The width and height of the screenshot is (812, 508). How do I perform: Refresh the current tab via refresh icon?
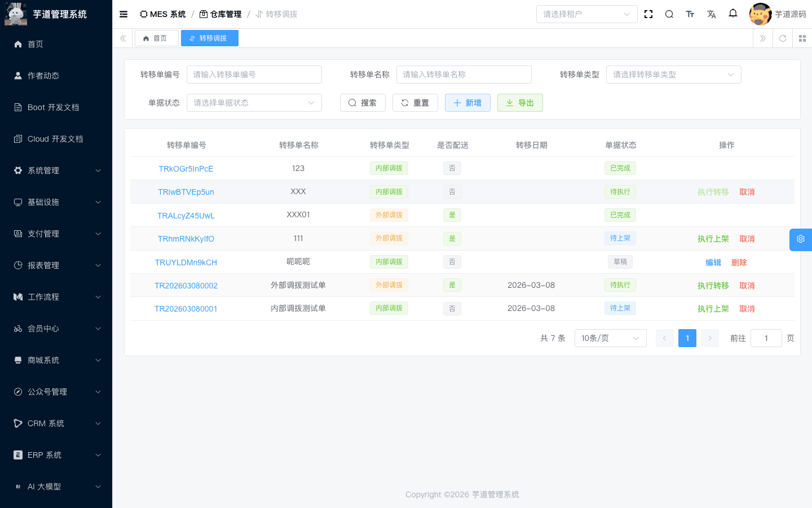782,38
